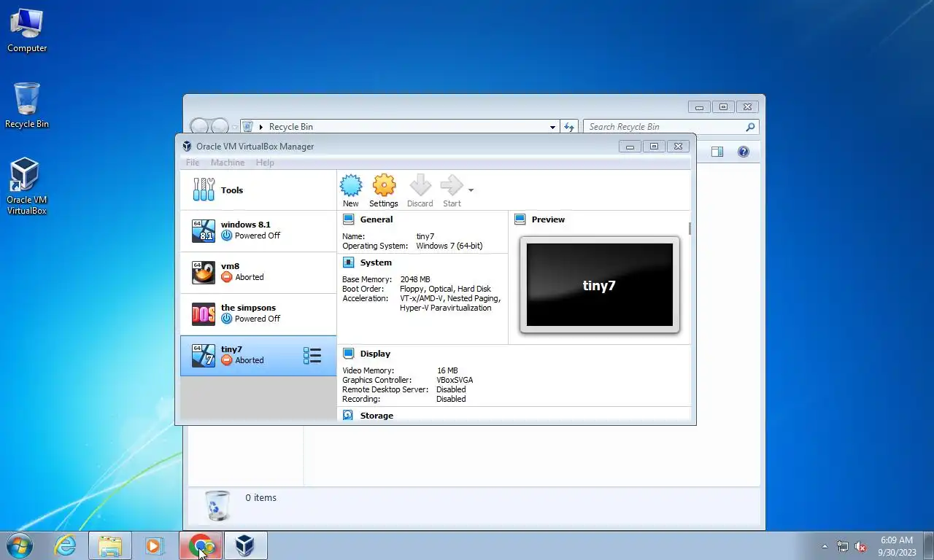The image size is (934, 560).
Task: Expand the Start button dropdown arrow
Action: (471, 190)
